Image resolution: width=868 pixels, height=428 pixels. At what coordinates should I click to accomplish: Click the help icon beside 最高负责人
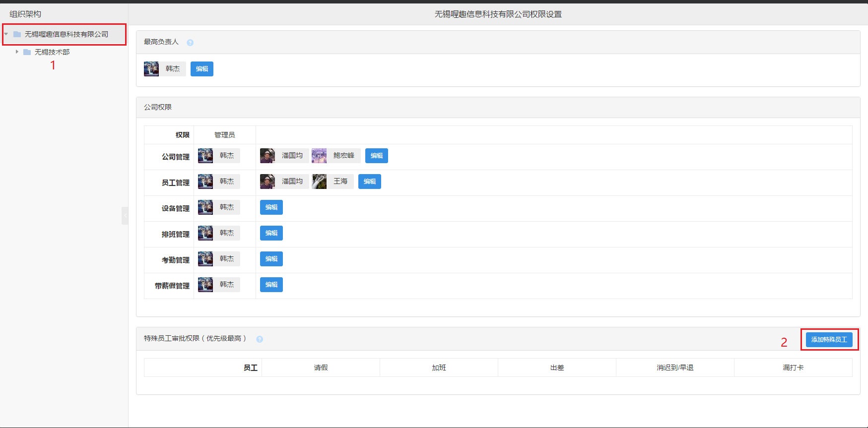190,43
